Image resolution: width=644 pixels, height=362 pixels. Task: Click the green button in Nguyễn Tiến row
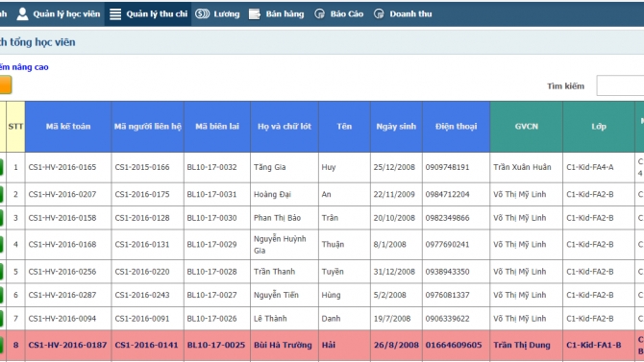(x=2, y=295)
